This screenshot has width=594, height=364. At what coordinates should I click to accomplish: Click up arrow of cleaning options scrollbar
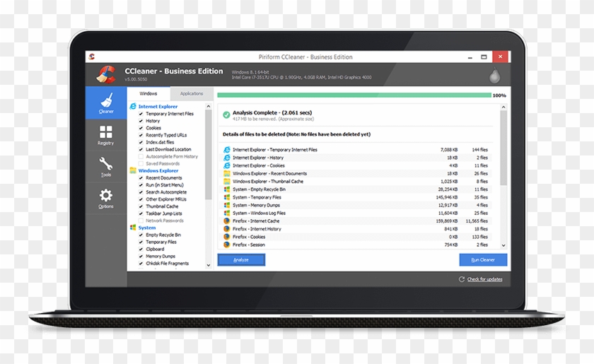click(209, 107)
